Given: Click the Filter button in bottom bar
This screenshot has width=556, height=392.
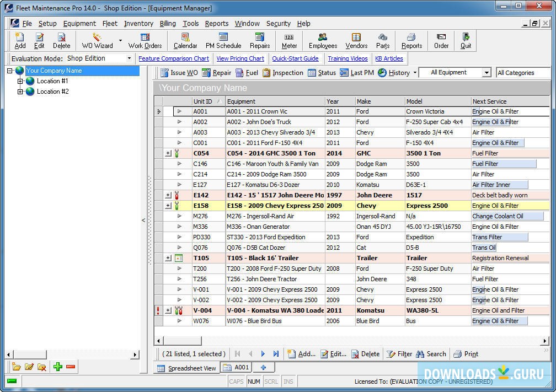Looking at the screenshot, I should click(x=399, y=354).
